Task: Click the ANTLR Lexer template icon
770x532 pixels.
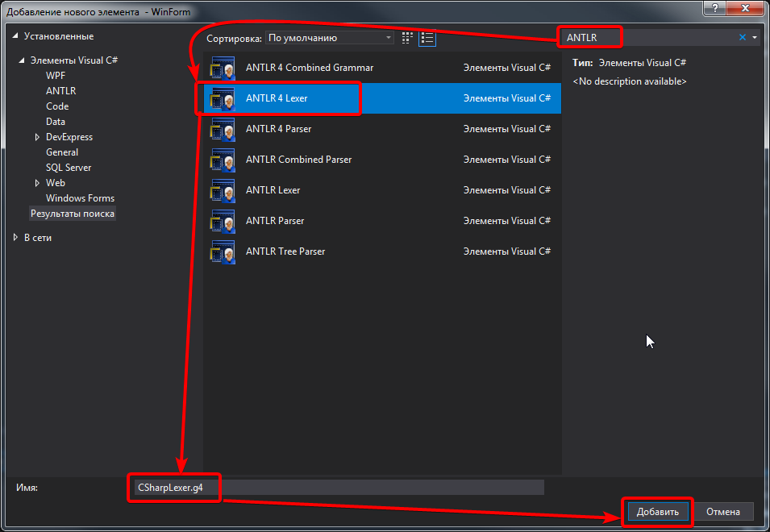Action: coord(223,190)
